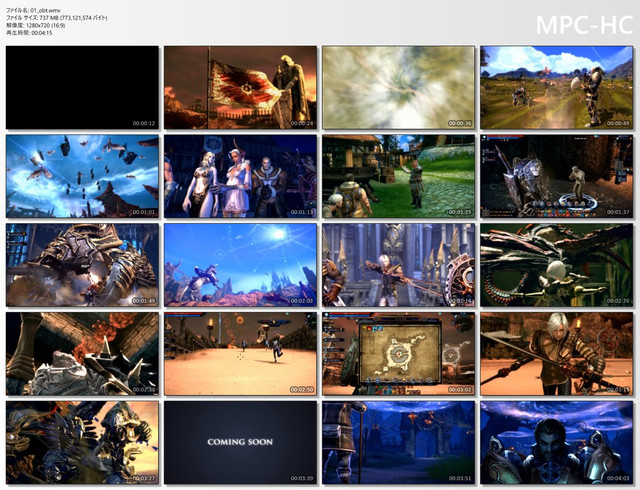Select the white-haired warrior thumbnail at 00:03:15

[x=557, y=354]
